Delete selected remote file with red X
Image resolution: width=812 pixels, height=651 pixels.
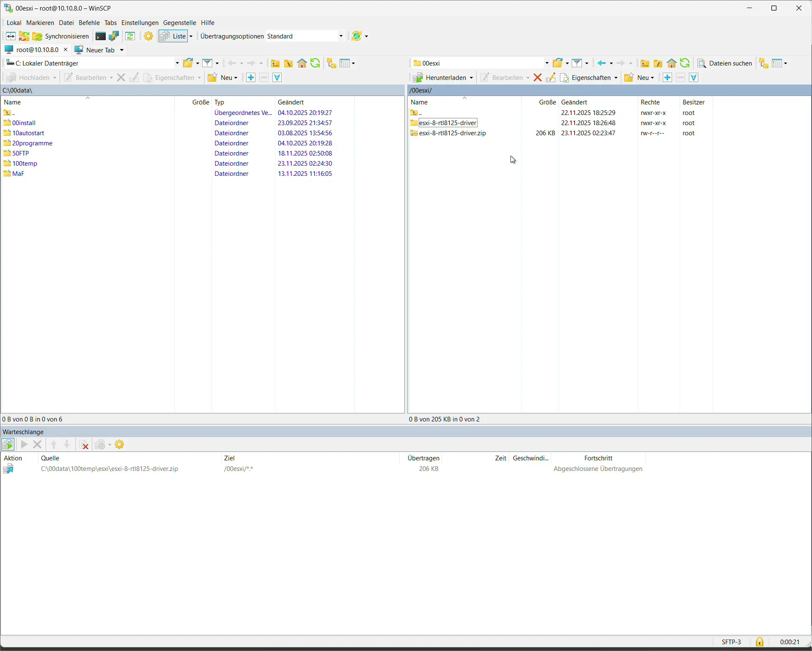point(538,78)
